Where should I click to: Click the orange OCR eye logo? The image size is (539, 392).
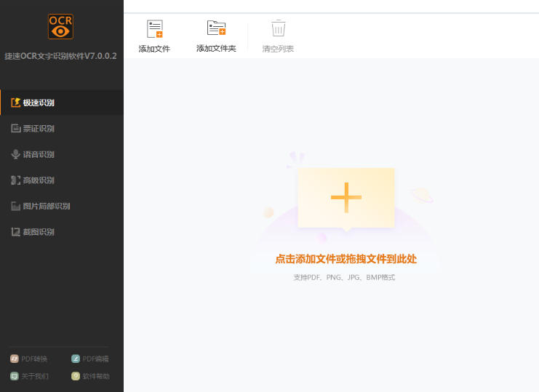[60, 28]
